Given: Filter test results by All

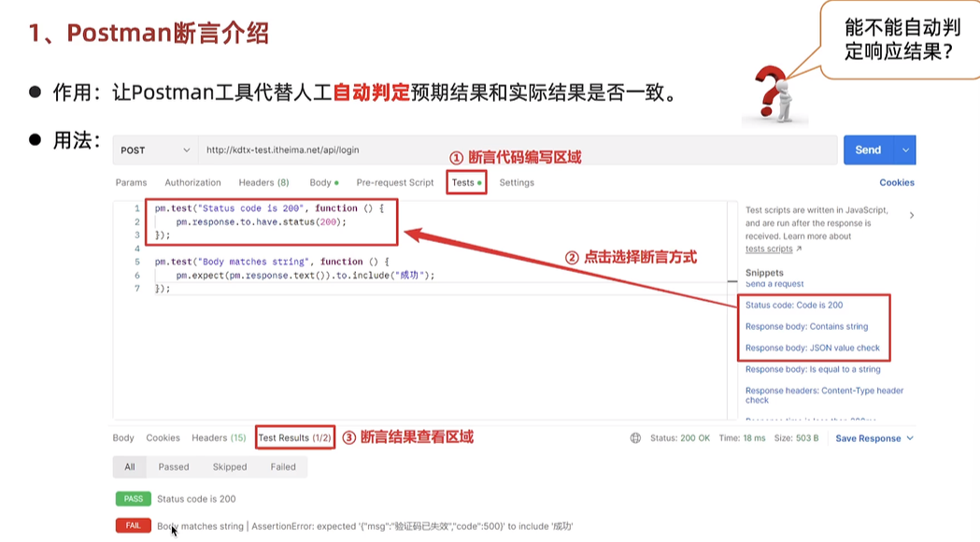Looking at the screenshot, I should (x=129, y=467).
